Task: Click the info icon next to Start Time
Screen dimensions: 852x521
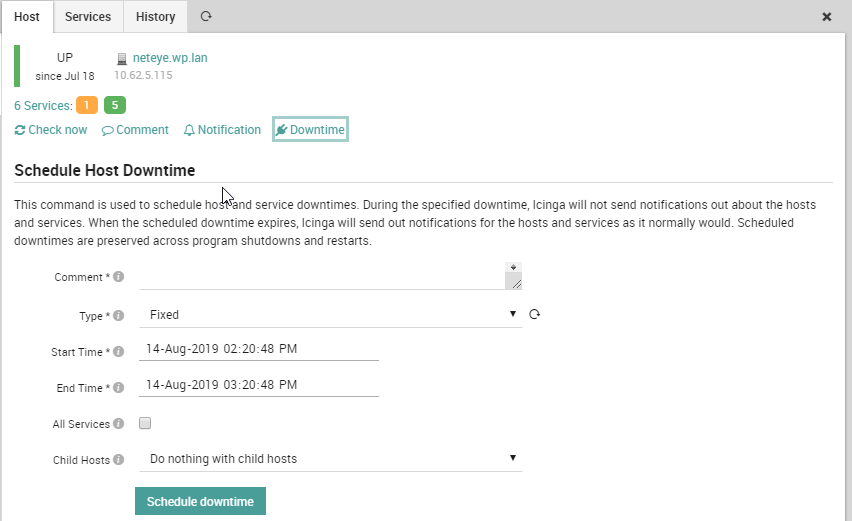Action: click(118, 351)
